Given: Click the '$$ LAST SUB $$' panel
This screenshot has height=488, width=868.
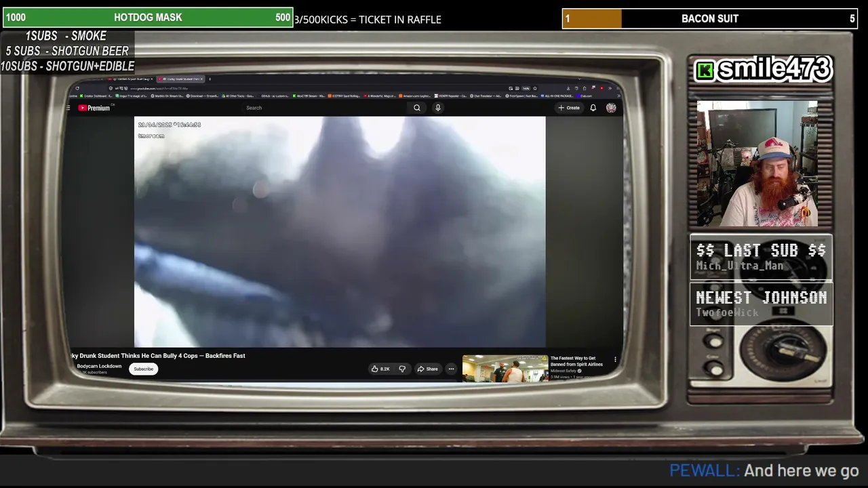Looking at the screenshot, I should [x=761, y=258].
